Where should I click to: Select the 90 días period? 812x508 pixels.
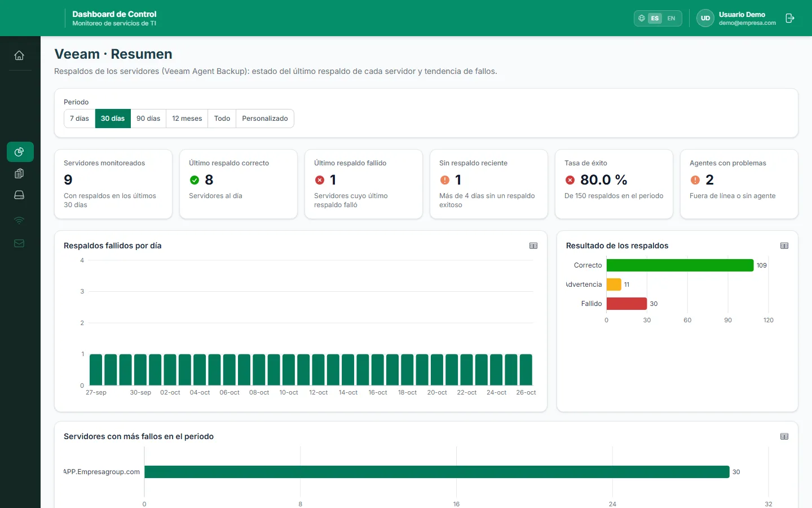click(x=148, y=119)
